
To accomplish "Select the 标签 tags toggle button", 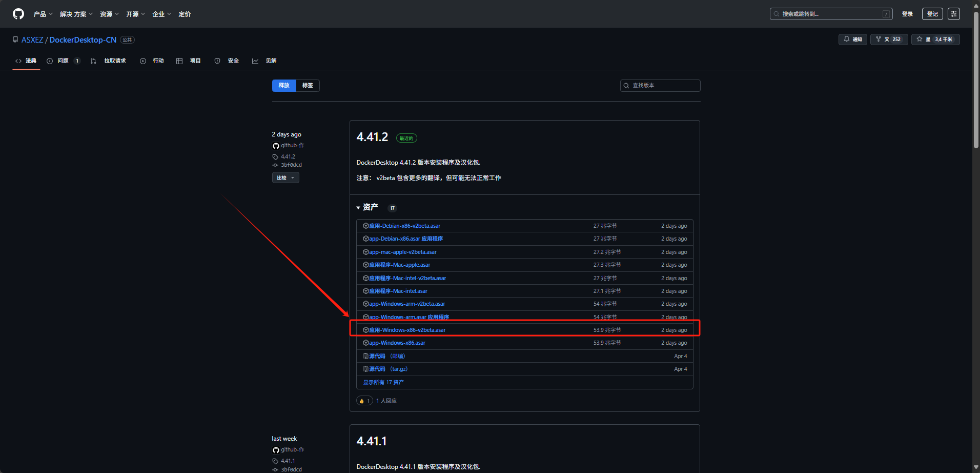I will coord(308,85).
